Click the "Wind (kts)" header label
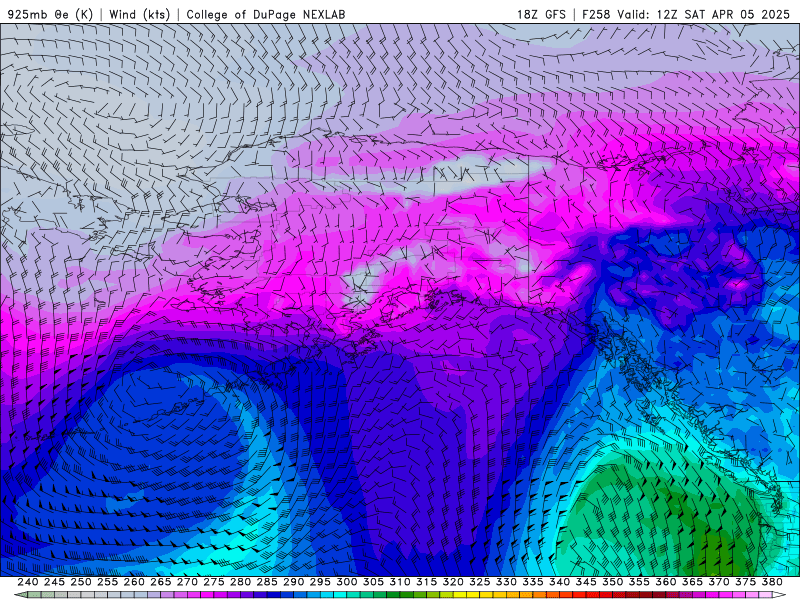The height and width of the screenshot is (600, 800). tap(139, 14)
